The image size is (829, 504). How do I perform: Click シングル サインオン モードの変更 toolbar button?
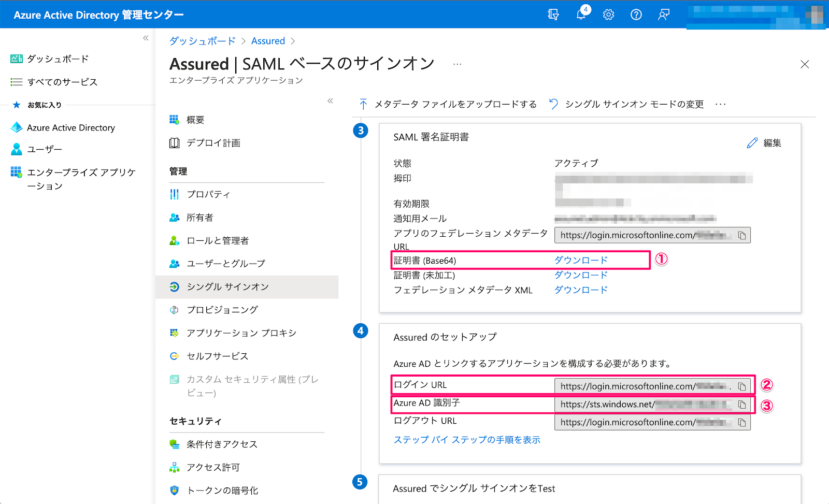[x=626, y=104]
